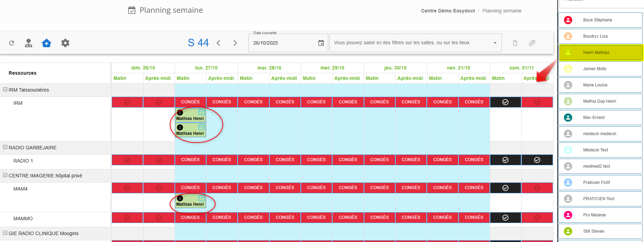Viewport: 644px width, 242px height.
Task: Open Centre Démo Easydoct breadcrumb link
Action: pos(448,11)
